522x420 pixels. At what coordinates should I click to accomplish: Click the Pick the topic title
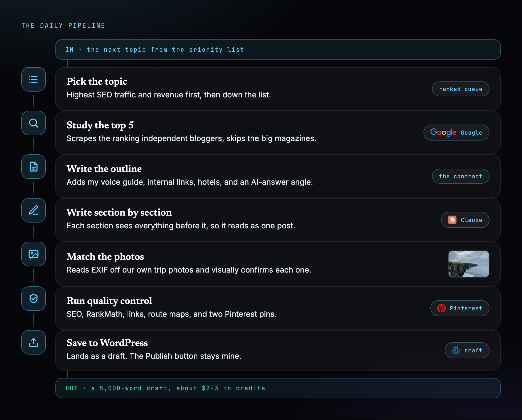tap(97, 81)
